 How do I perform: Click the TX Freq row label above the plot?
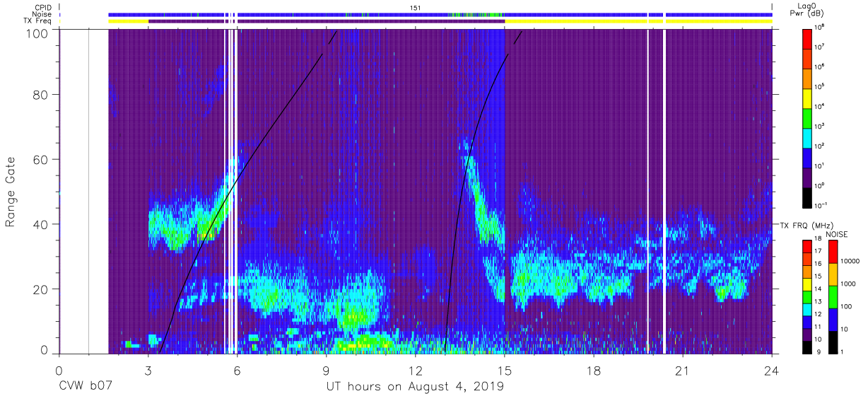point(37,21)
